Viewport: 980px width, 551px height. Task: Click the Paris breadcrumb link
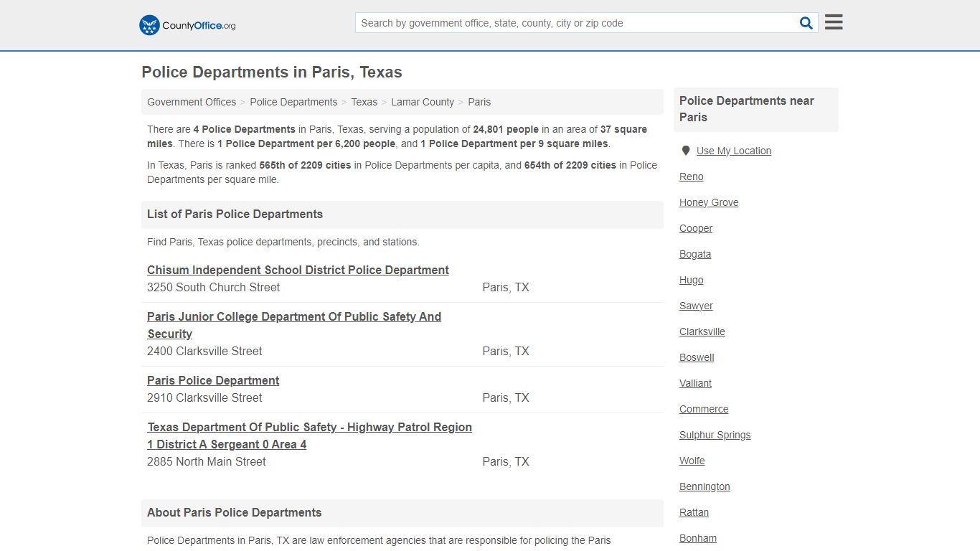479,102
